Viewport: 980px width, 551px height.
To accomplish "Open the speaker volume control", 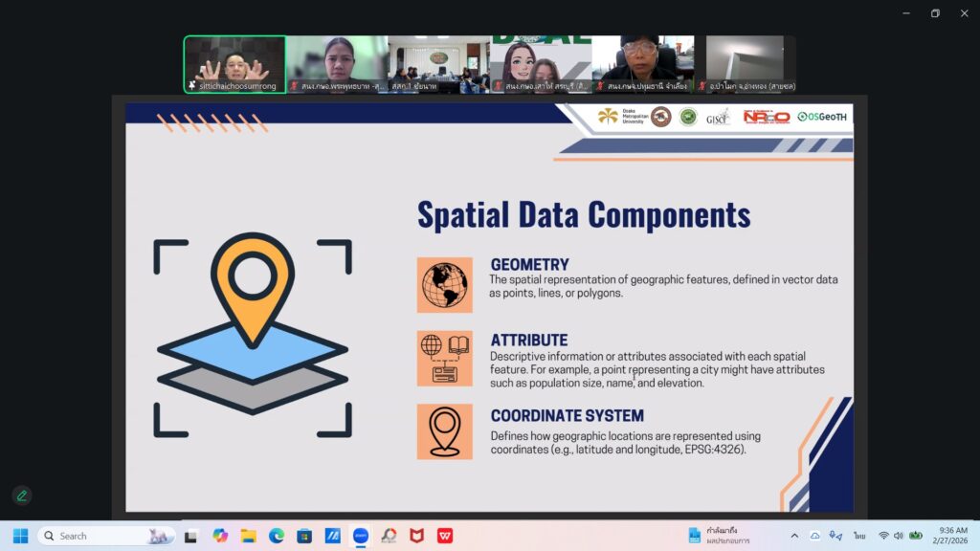I will (900, 536).
